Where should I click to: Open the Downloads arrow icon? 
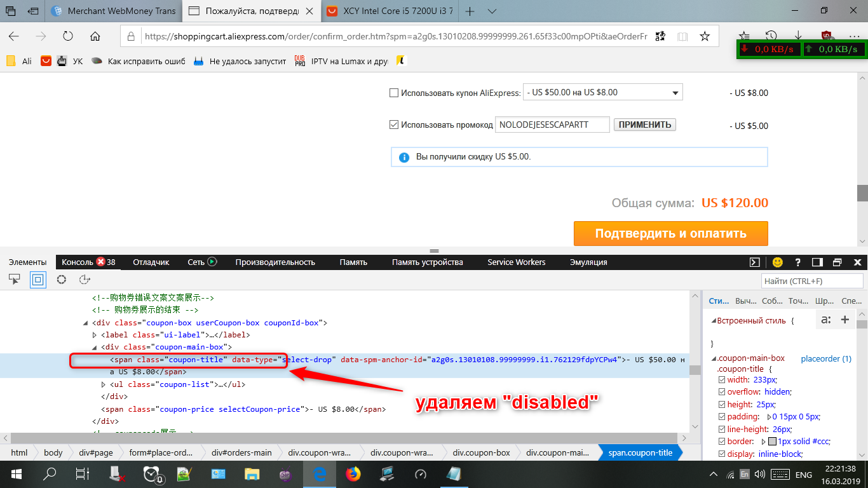pos(799,36)
